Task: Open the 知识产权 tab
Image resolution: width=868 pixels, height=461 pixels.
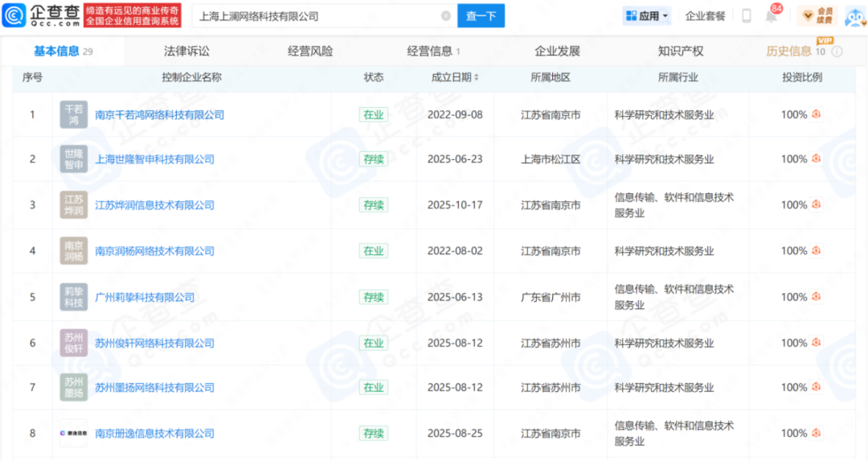Action: pyautogui.click(x=680, y=51)
